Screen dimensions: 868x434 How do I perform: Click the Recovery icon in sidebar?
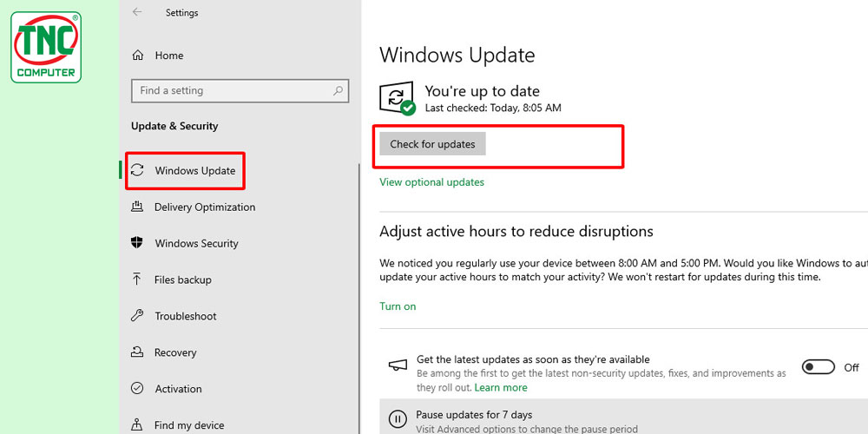pos(137,352)
